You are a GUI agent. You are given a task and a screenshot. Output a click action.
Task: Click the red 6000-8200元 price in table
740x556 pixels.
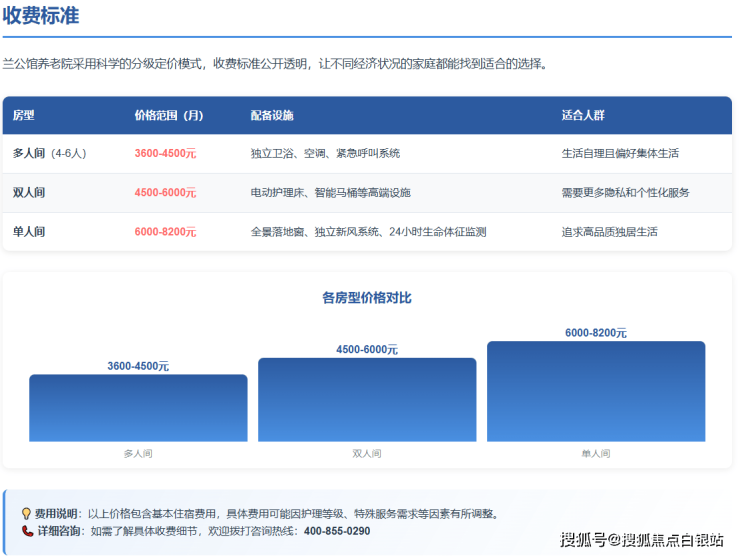(x=165, y=232)
